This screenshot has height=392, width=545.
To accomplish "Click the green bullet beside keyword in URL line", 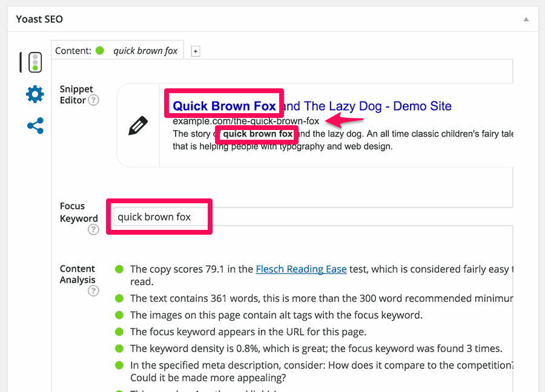I will (x=119, y=332).
